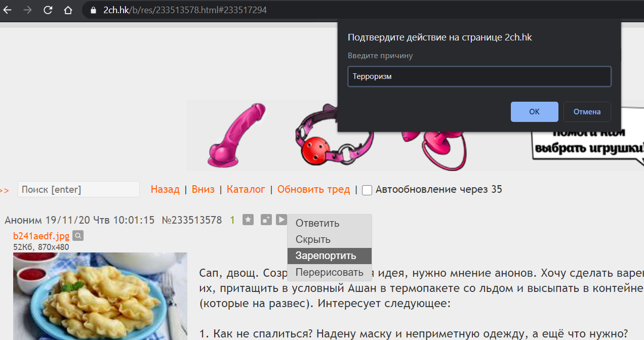Edit the reason field containing Терроризм
The height and width of the screenshot is (340, 644).
pyautogui.click(x=479, y=76)
